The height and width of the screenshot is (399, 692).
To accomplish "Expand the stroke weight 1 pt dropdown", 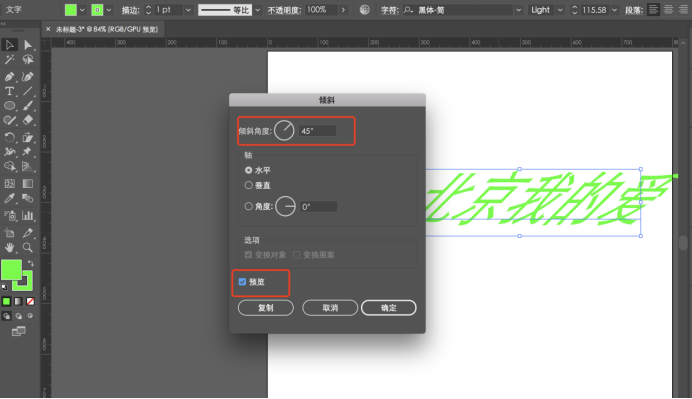I will (x=188, y=10).
